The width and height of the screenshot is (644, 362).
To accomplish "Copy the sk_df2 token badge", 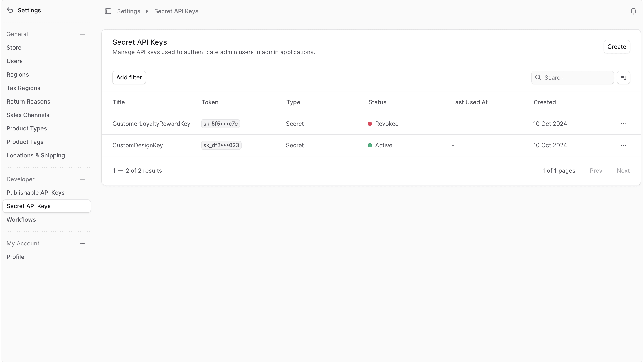I will [x=221, y=145].
